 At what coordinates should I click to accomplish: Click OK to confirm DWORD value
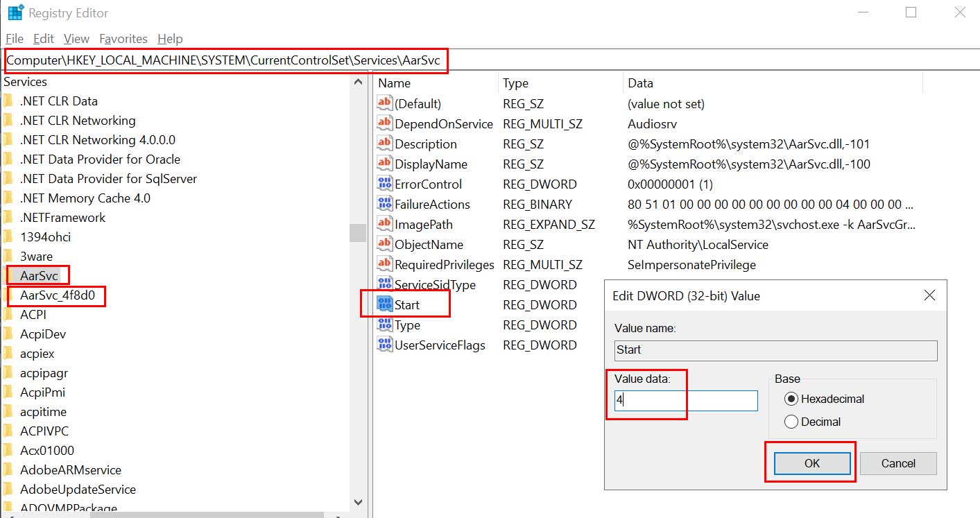pos(812,463)
